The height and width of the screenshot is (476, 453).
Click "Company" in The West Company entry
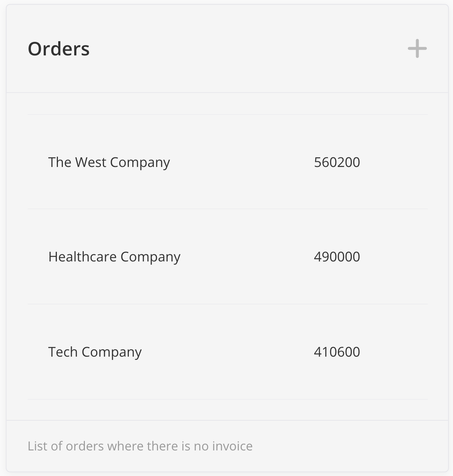pyautogui.click(x=140, y=162)
